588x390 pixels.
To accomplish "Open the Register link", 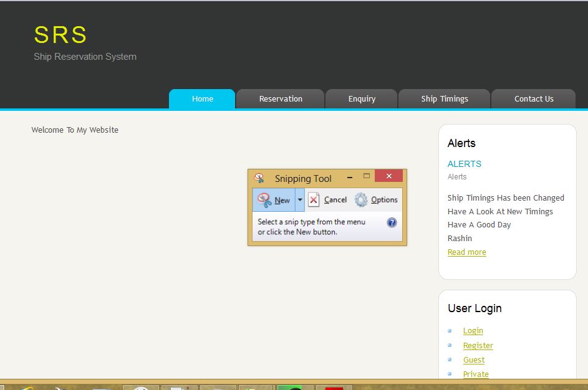I will [478, 346].
